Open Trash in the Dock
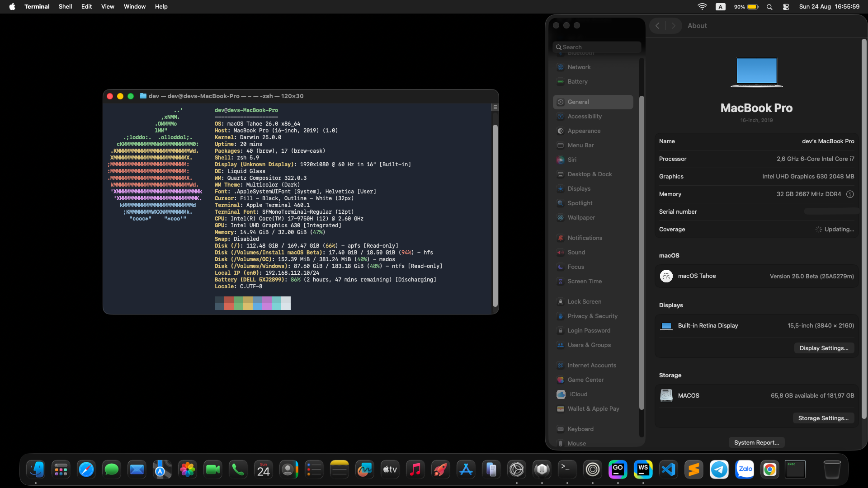This screenshot has height=488, width=868. click(x=831, y=470)
